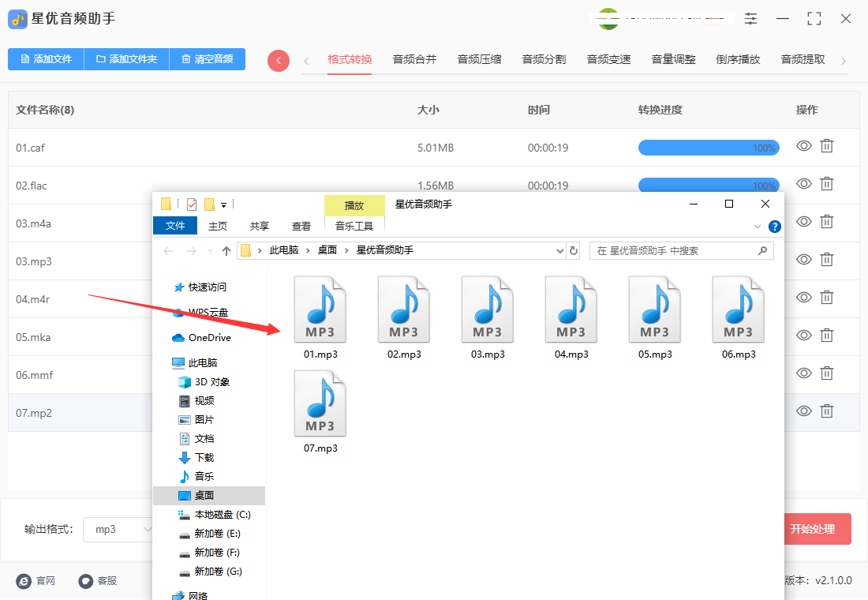Click the eye preview icon in 07.mp2 row
The width and height of the screenshot is (868, 600).
pyautogui.click(x=804, y=411)
